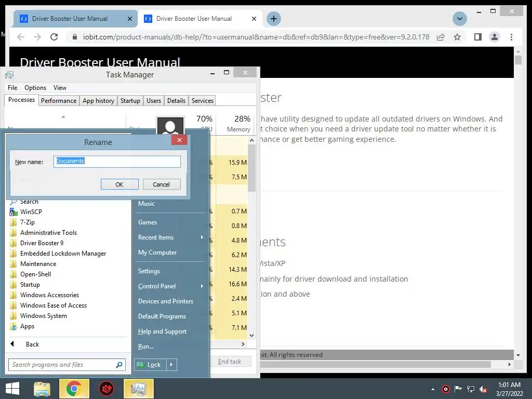
Task: Show hidden system tray icons
Action: point(433,389)
